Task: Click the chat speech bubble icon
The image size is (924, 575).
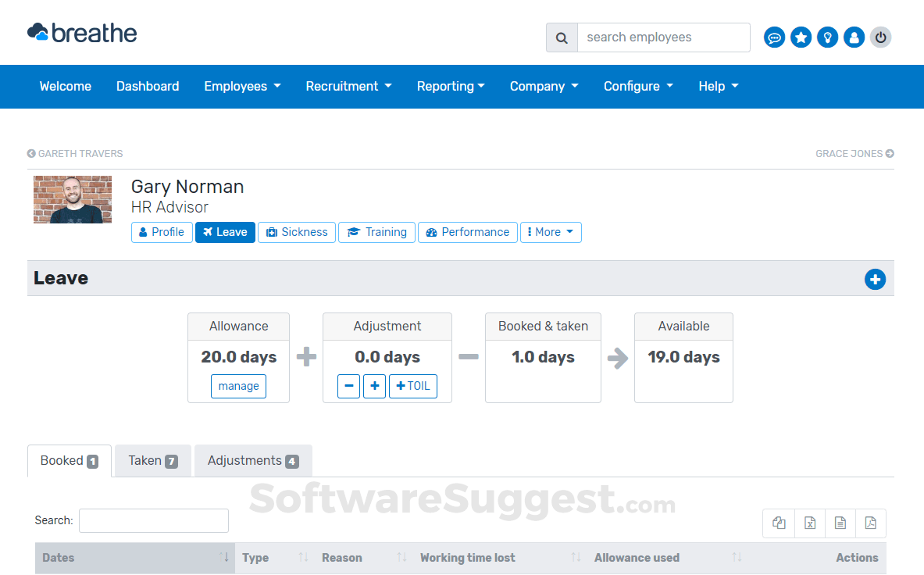Action: [774, 37]
